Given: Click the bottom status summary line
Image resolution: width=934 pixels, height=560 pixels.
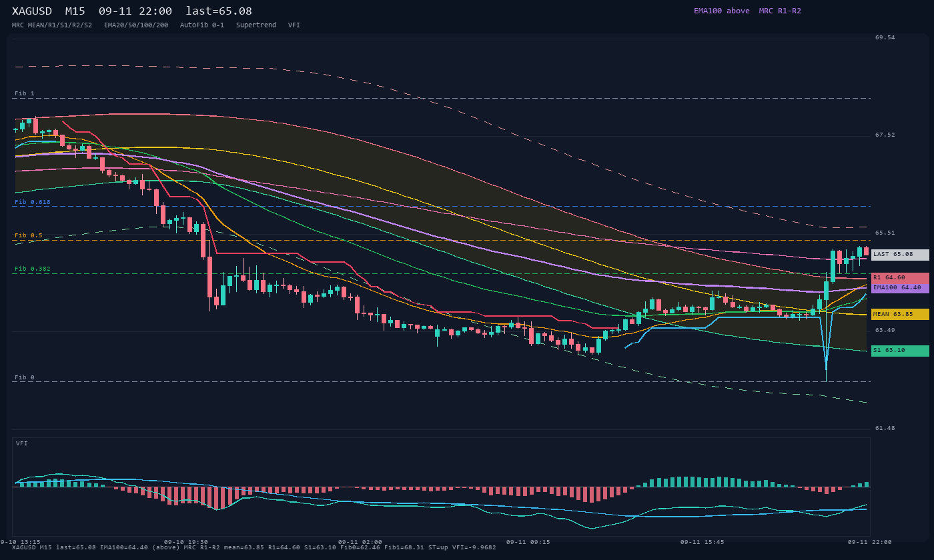Looking at the screenshot, I should [x=254, y=547].
